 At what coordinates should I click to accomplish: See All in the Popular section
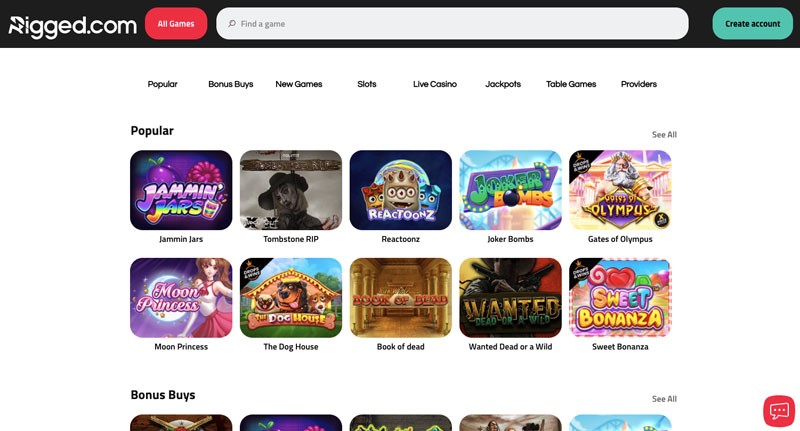click(664, 135)
